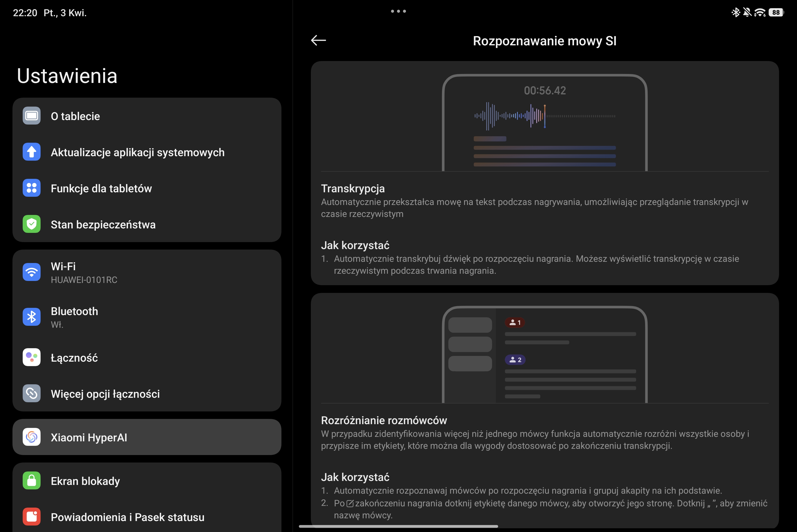Viewport: 797px width, 532px height.
Task: Tap the Ekran blokady lock icon
Action: (32, 480)
